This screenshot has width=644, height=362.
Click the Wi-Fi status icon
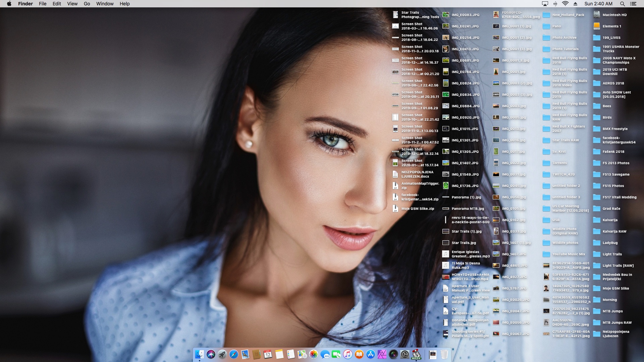click(566, 4)
